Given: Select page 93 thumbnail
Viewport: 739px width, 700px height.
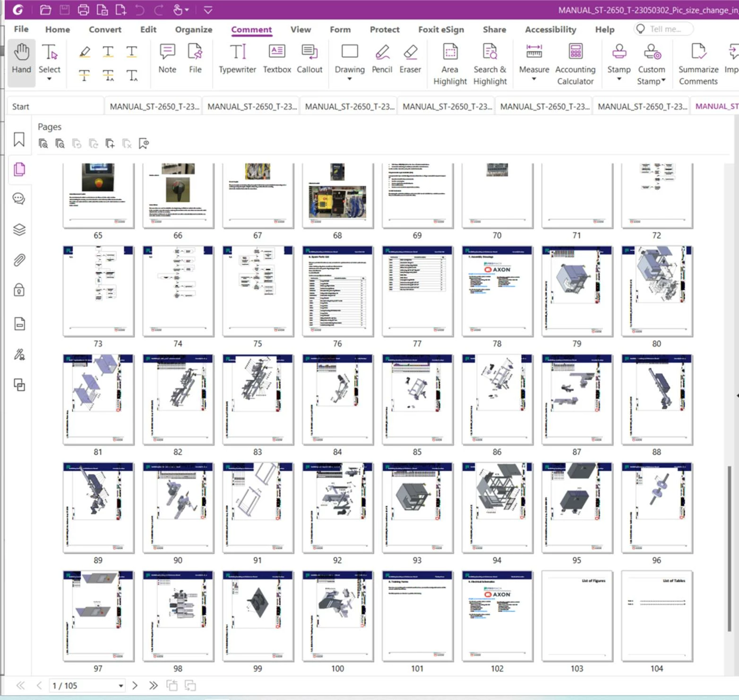Looking at the screenshot, I should [417, 508].
